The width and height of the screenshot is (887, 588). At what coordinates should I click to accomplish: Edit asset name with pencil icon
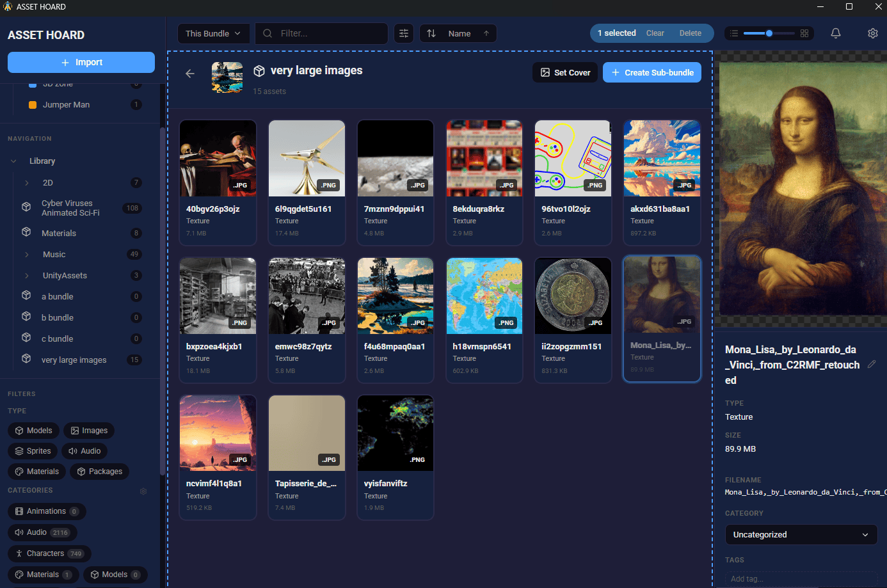point(871,364)
